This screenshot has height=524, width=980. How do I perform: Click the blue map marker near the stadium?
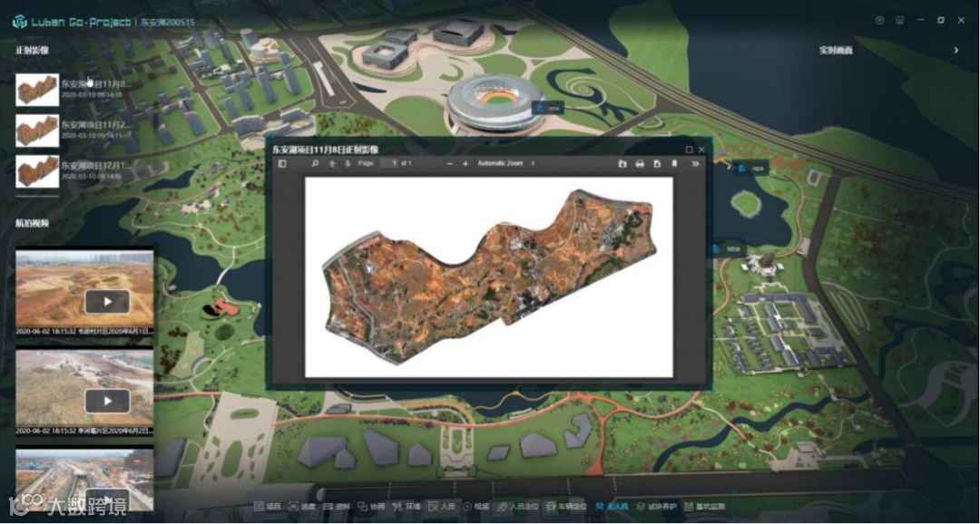pos(539,107)
